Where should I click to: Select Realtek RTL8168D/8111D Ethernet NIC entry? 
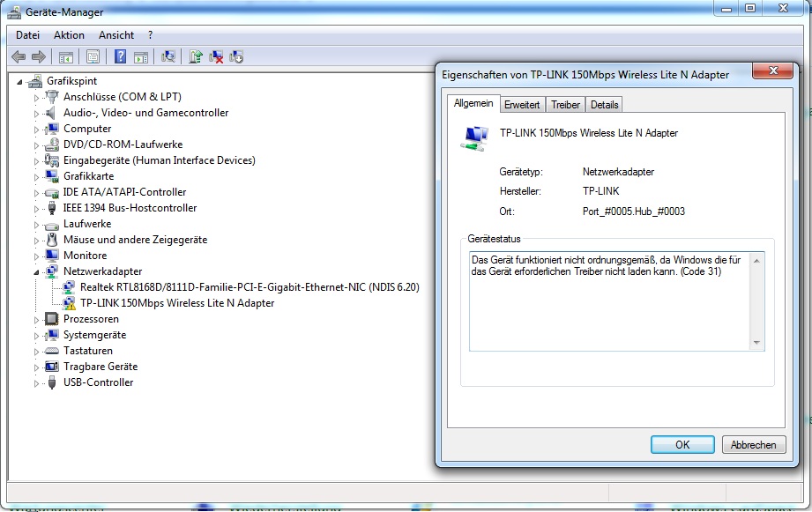[250, 287]
